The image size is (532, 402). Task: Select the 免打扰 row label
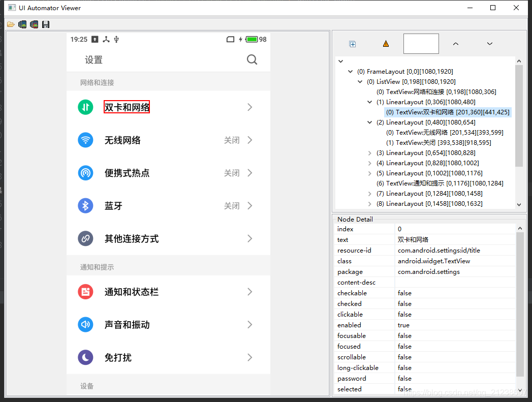118,358
